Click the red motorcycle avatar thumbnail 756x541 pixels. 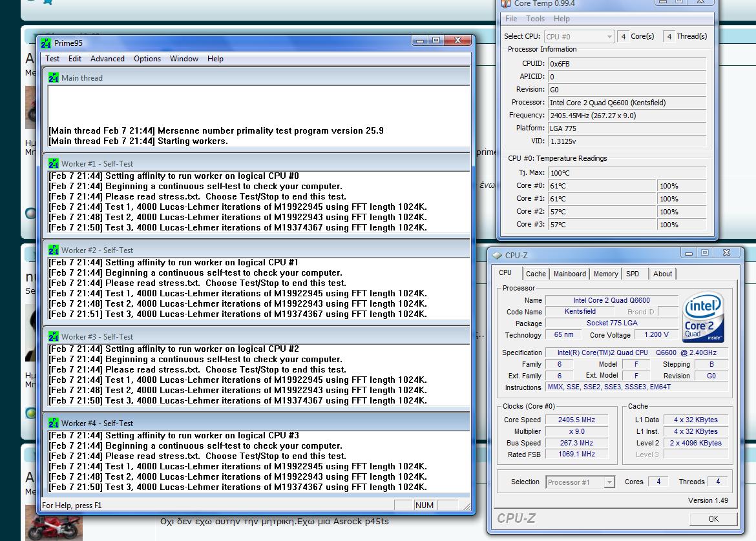(x=54, y=524)
